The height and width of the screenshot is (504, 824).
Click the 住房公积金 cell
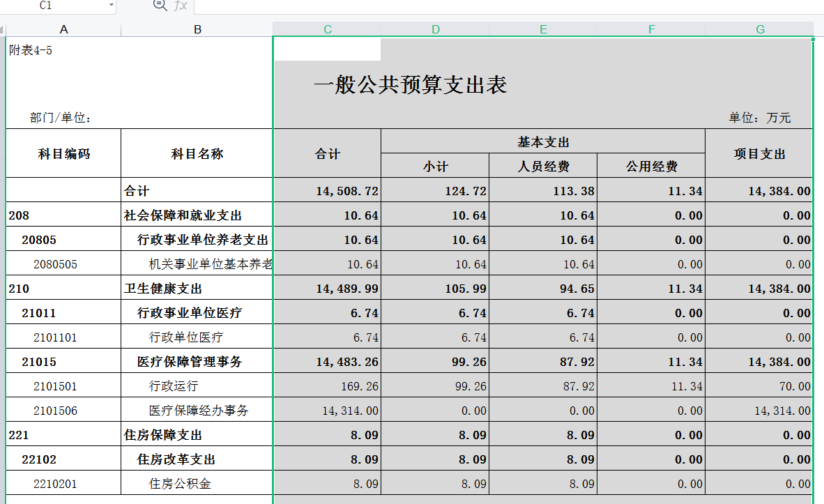(x=197, y=483)
